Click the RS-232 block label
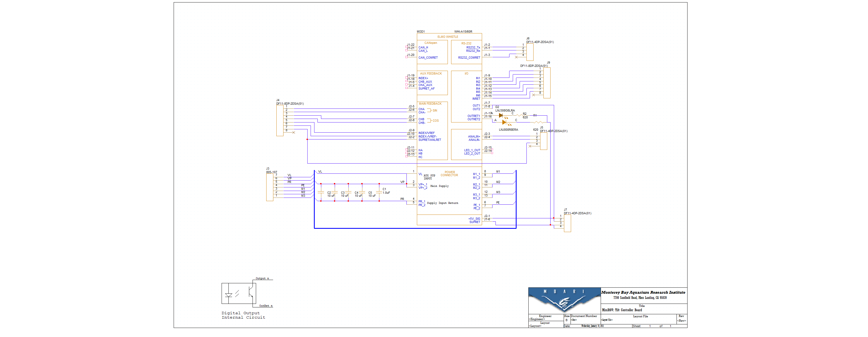868x337 pixels. (466, 43)
